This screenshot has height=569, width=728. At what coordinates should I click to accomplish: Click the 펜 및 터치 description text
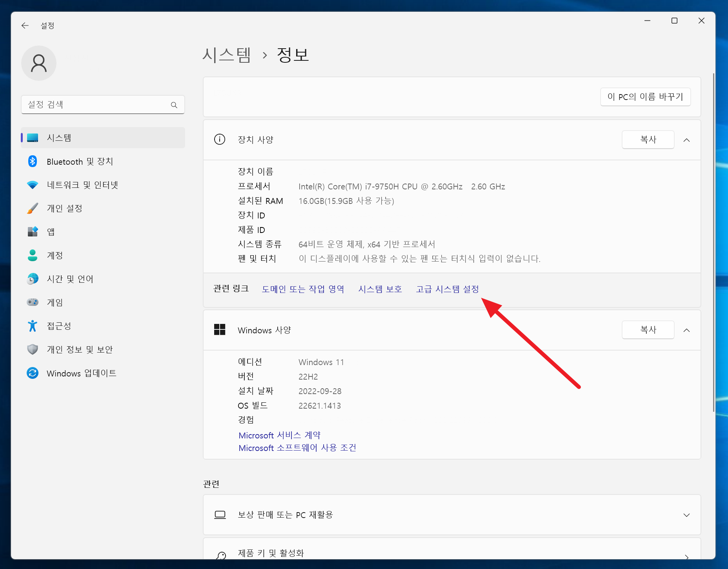420,259
